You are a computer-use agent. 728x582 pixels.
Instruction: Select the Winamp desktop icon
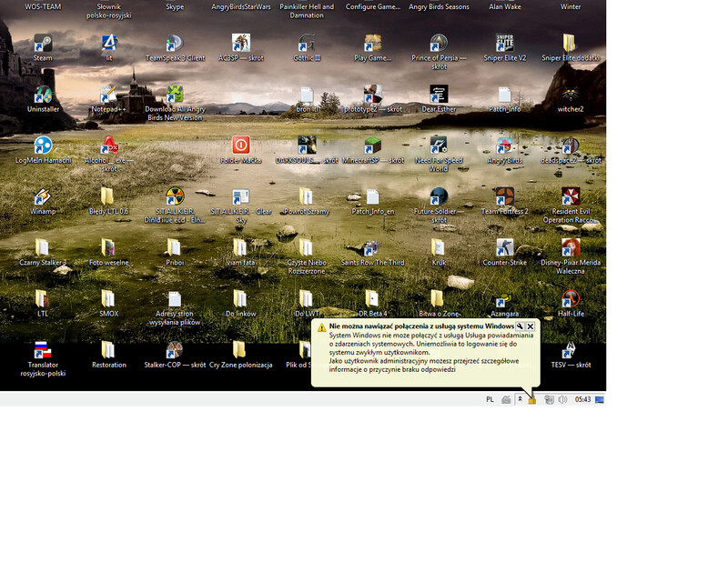[x=43, y=196]
